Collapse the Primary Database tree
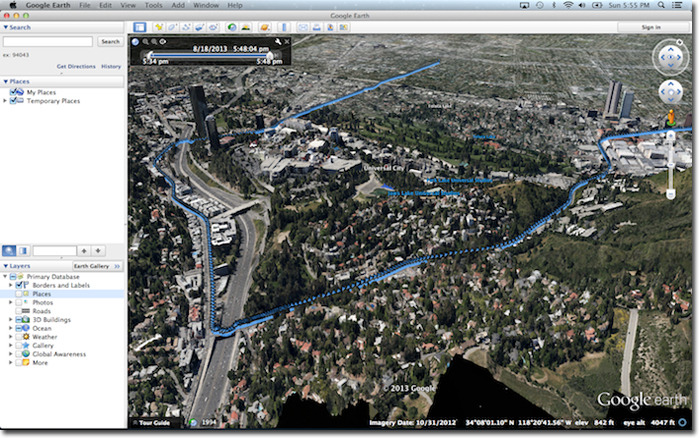 (x=5, y=276)
